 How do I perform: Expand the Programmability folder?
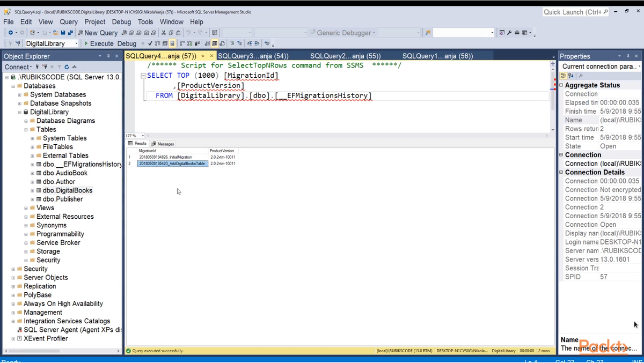tap(26, 234)
